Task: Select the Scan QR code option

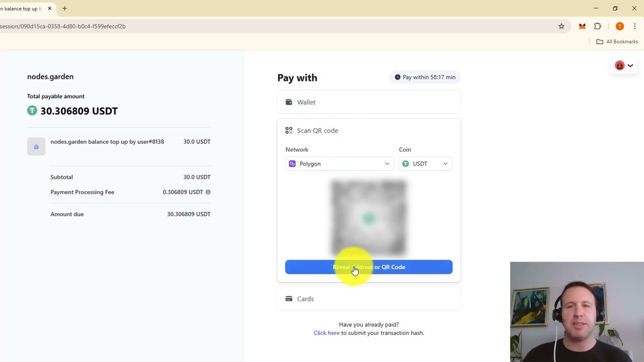Action: pos(369,130)
